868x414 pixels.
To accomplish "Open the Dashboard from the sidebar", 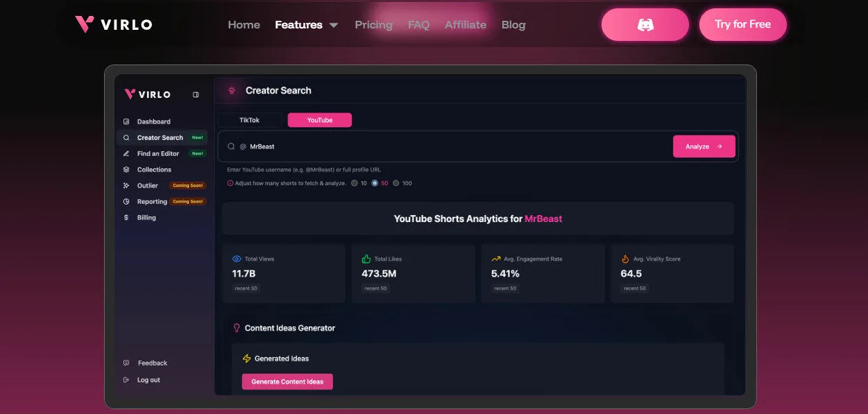I will pyautogui.click(x=126, y=121).
